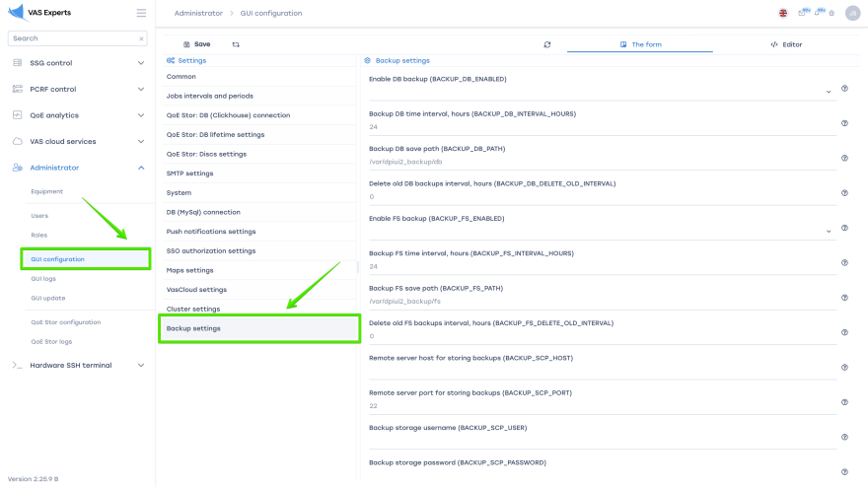868x487 pixels.
Task: Switch to the Editor tab
Action: (x=785, y=44)
